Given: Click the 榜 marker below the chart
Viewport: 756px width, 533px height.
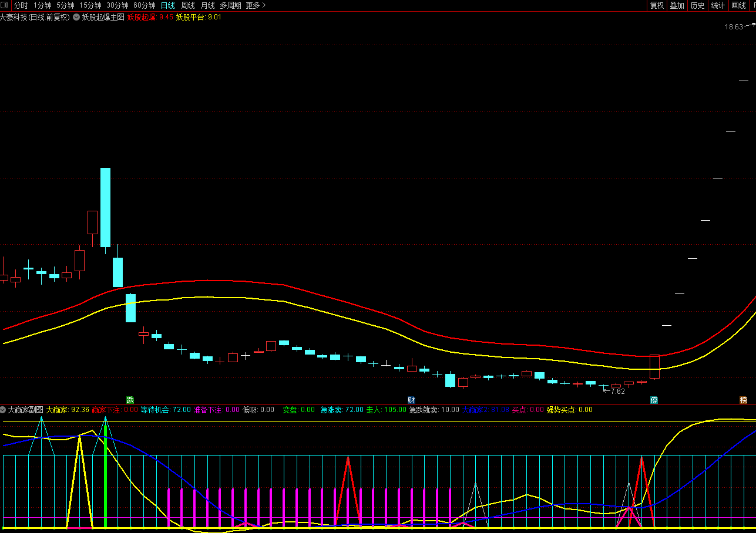Looking at the screenshot, I should coord(743,400).
